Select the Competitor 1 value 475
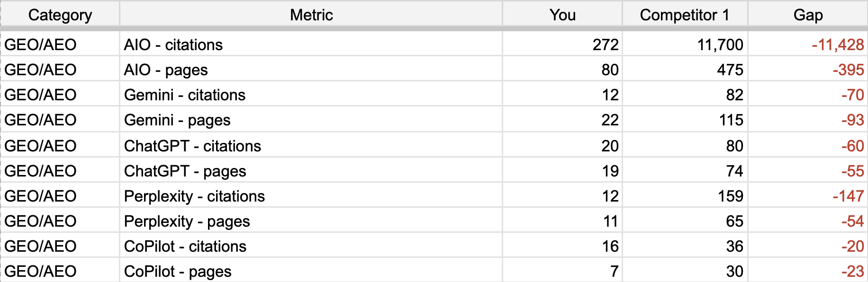This screenshot has height=282, width=868. pos(730,70)
